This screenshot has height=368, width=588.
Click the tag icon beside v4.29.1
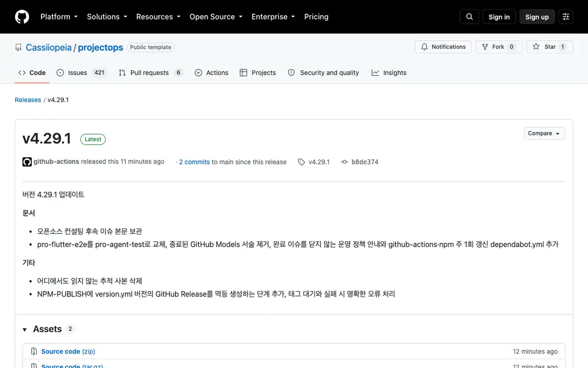point(301,162)
